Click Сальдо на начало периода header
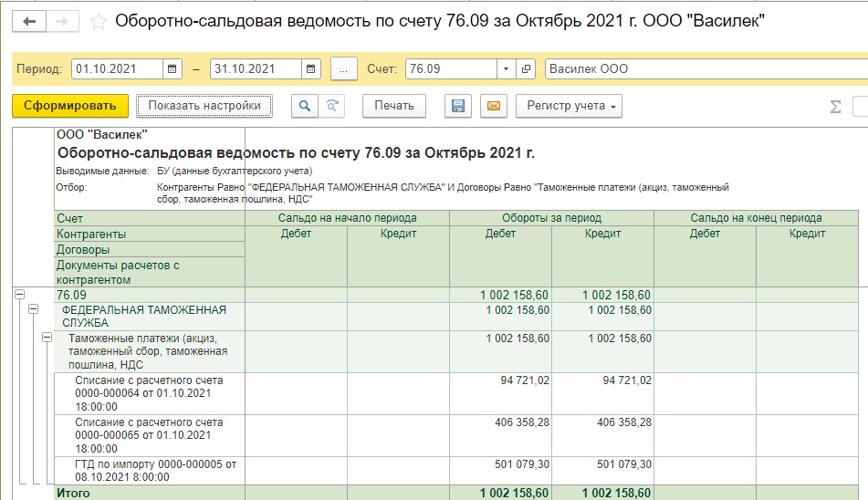Image resolution: width=868 pixels, height=500 pixels. 347,218
